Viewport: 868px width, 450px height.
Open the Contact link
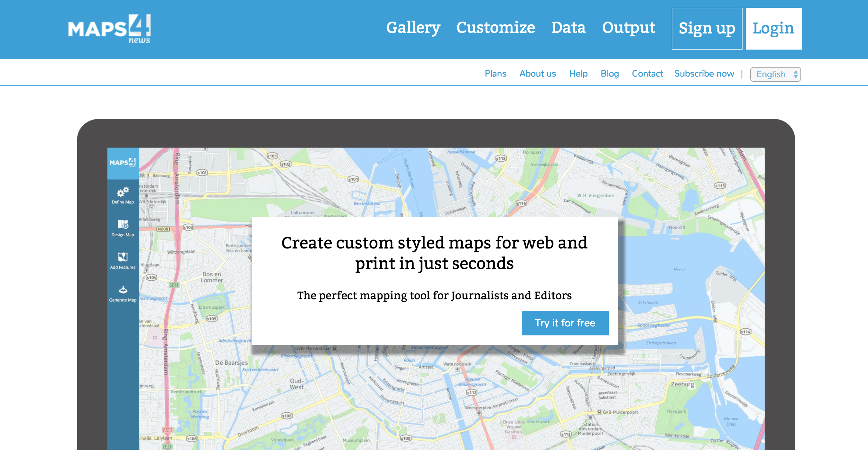coord(647,73)
